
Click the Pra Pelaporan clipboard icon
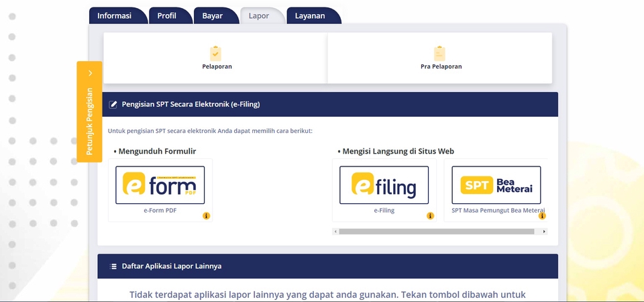tap(439, 54)
